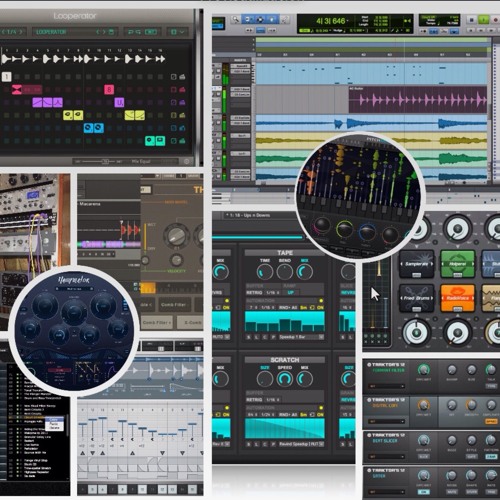Open the Gater preset dropdown
Viewport: 500px width, 500px height.
click(x=386, y=492)
